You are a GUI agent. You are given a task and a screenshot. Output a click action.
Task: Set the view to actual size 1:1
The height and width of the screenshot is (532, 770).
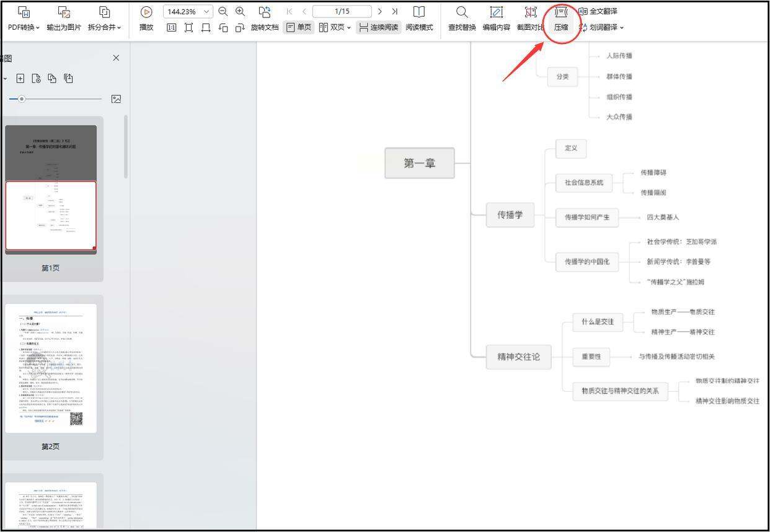[x=172, y=28]
